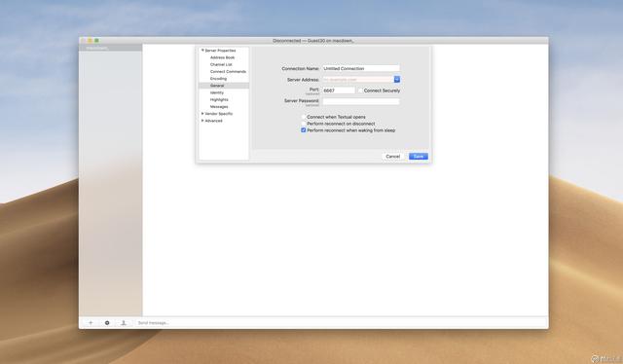The height and width of the screenshot is (364, 623).
Task: Click the Port number field
Action: click(339, 91)
